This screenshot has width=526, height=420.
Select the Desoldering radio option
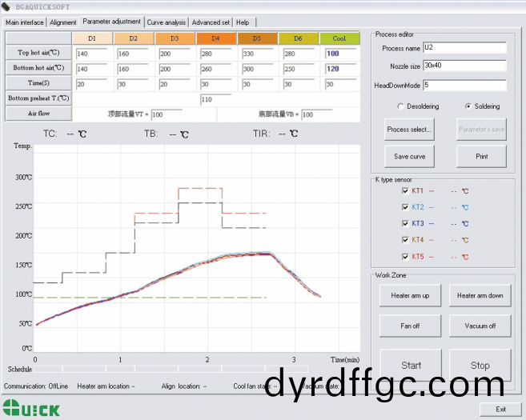(x=400, y=106)
